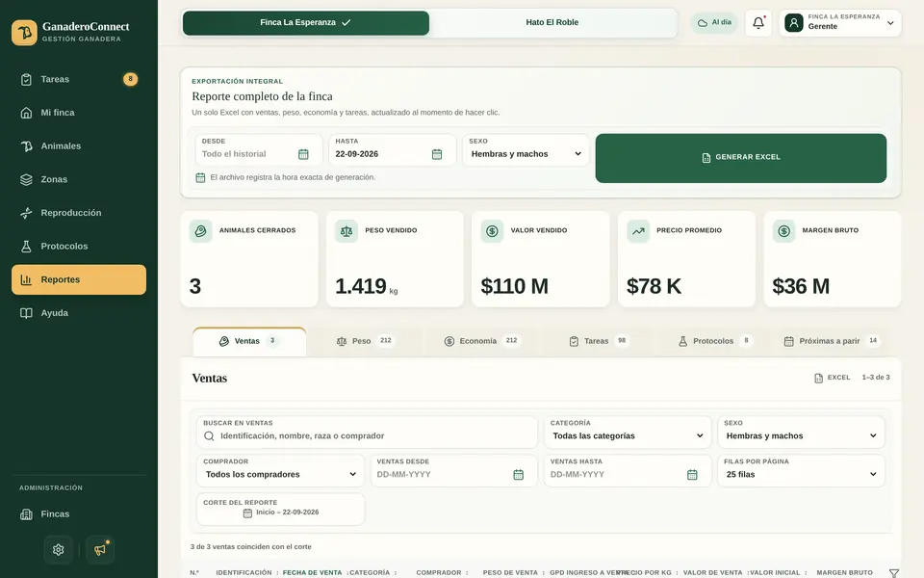Export Ventas table with Excel button

pos(832,378)
